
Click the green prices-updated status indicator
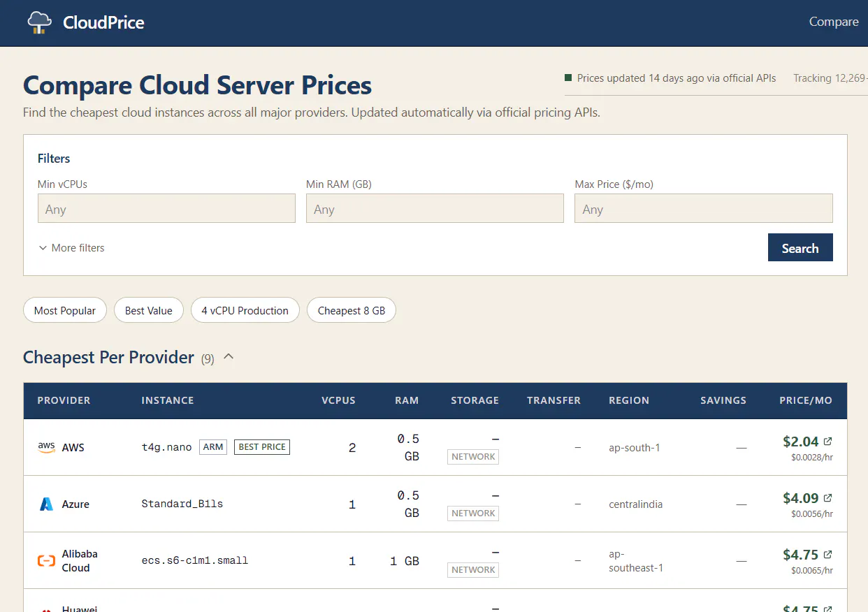pos(568,78)
